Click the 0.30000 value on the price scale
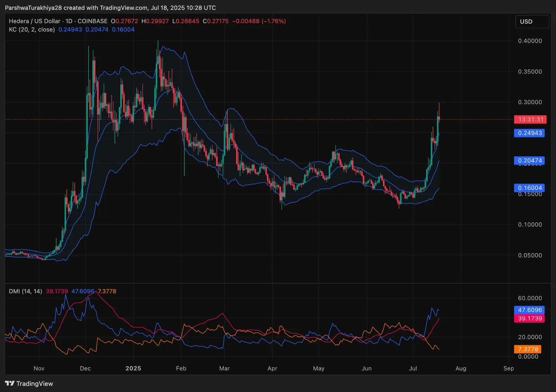Viewport: 556px width, 392px height. coord(530,102)
